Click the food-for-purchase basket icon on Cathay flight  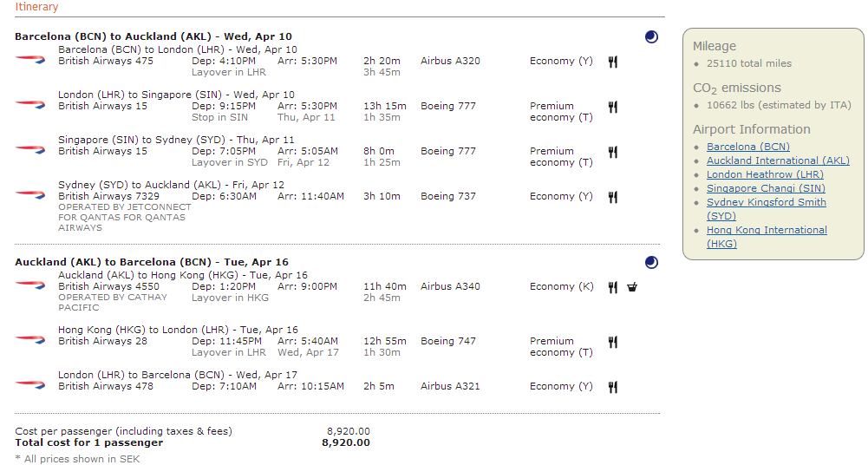pyautogui.click(x=632, y=287)
